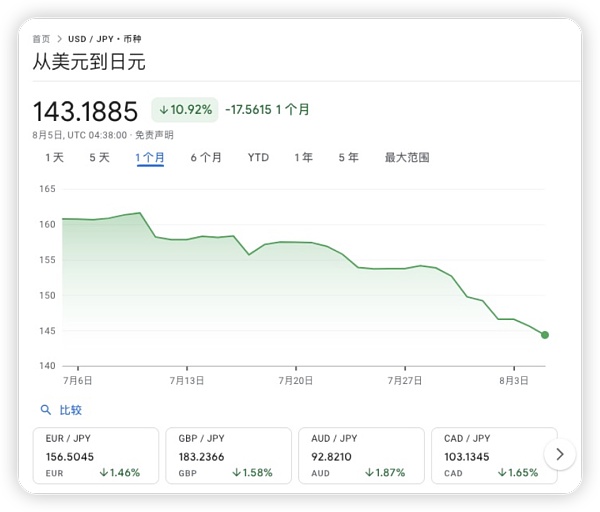The height and width of the screenshot is (512, 600).
Task: Open the CAD / JPY rate card
Action: pyautogui.click(x=490, y=455)
